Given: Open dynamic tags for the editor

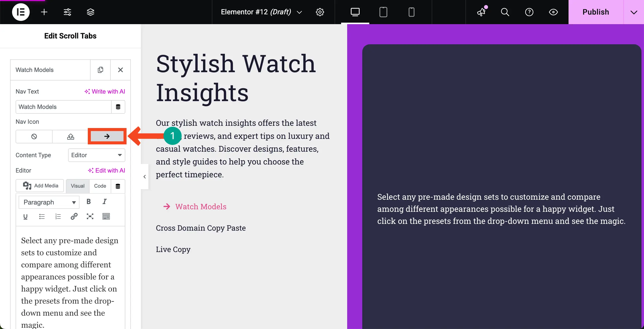Looking at the screenshot, I should 118,186.
